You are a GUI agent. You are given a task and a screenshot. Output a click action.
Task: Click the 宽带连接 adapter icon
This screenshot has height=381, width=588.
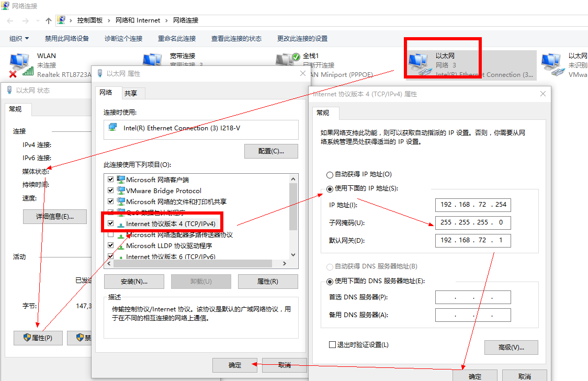click(153, 60)
